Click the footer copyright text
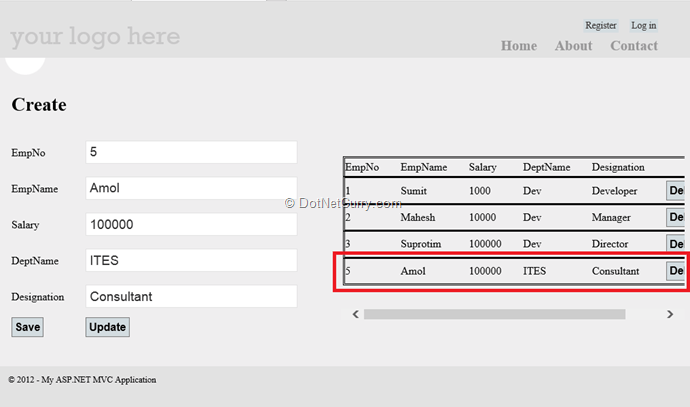Image resolution: width=690 pixels, height=407 pixels. (x=82, y=380)
